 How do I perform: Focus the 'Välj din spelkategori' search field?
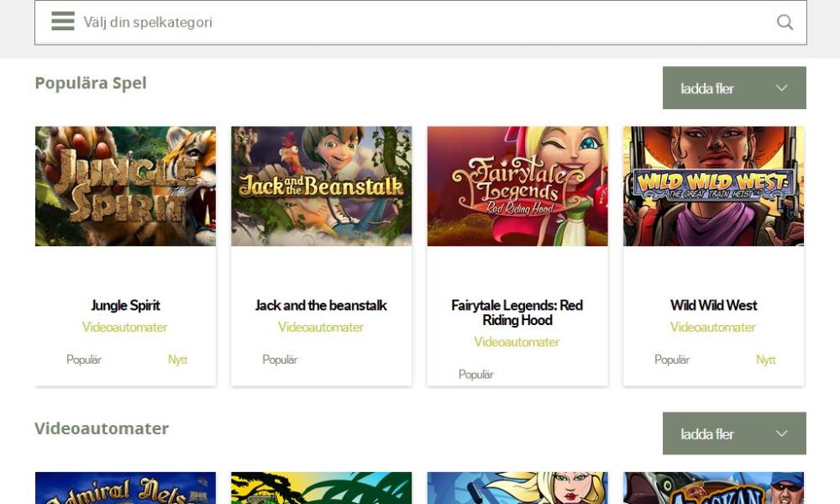(x=421, y=22)
